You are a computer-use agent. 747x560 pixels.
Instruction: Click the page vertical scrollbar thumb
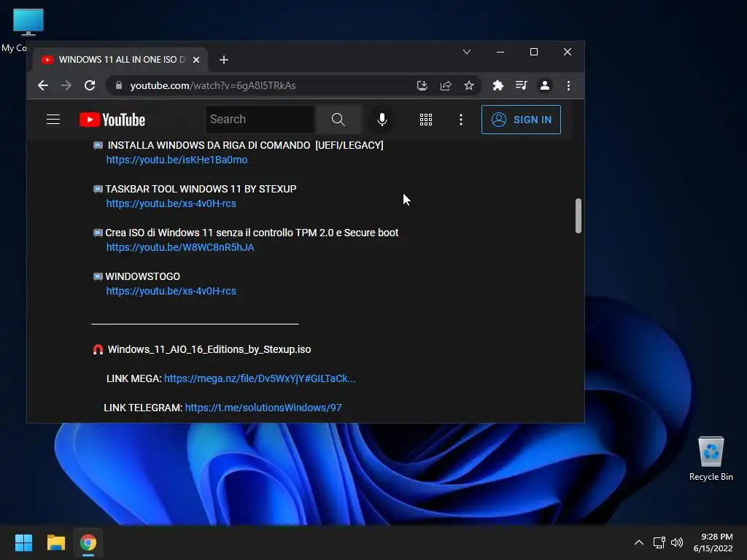(x=578, y=216)
